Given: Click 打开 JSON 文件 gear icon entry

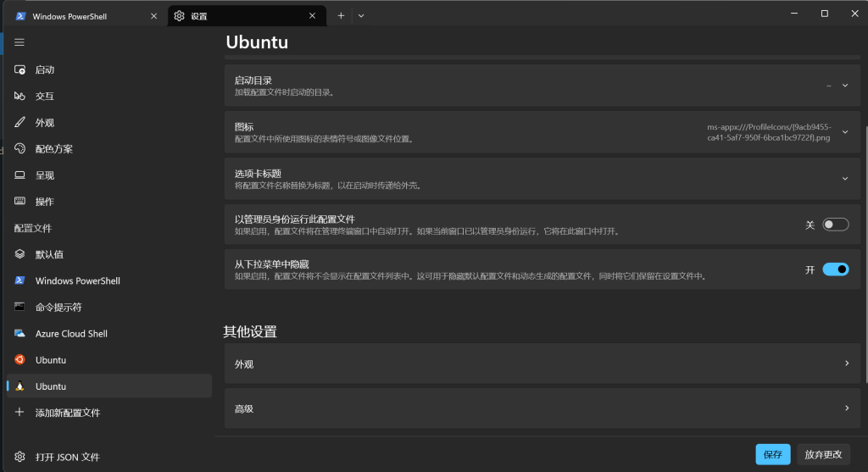Looking at the screenshot, I should click(x=67, y=457).
